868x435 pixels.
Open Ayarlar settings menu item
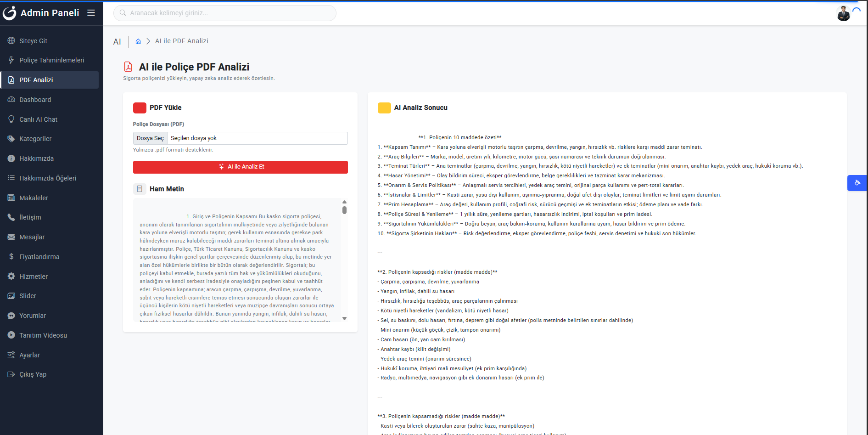point(50,355)
